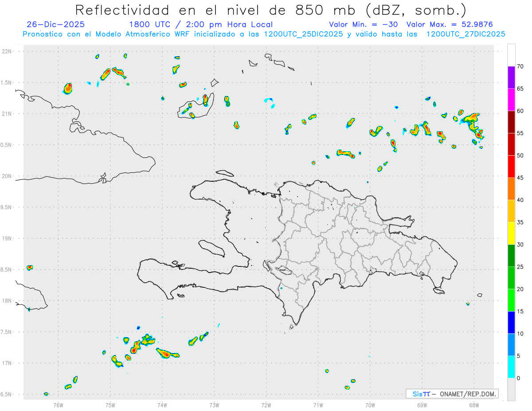
Task: Click the longitude label '74W'
Action: click(162, 405)
